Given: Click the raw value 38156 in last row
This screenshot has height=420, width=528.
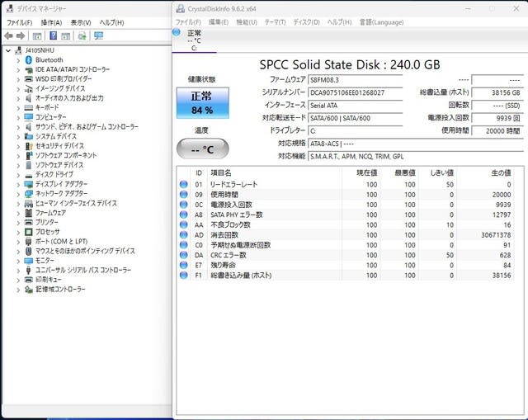Looking at the screenshot, I should tap(502, 275).
